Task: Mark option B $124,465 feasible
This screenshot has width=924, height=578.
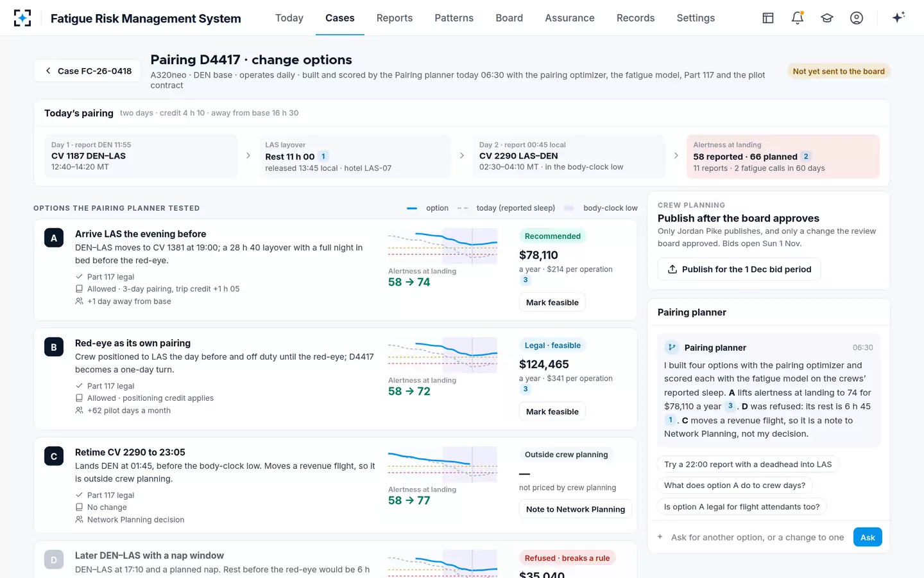Action: point(552,412)
